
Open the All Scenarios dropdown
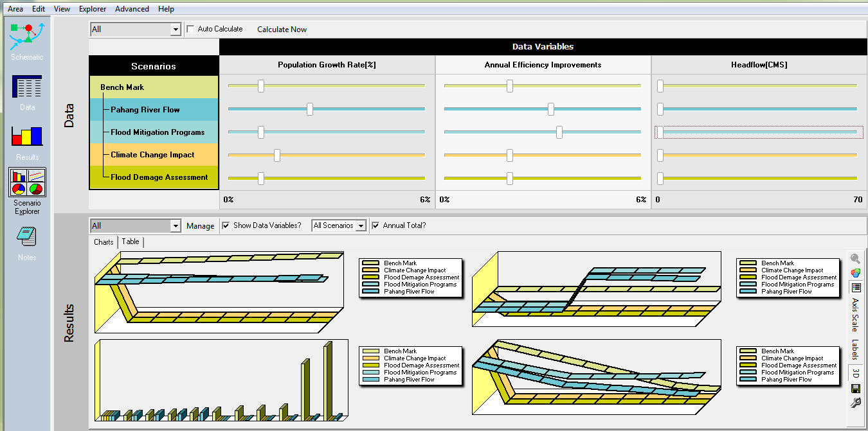361,226
